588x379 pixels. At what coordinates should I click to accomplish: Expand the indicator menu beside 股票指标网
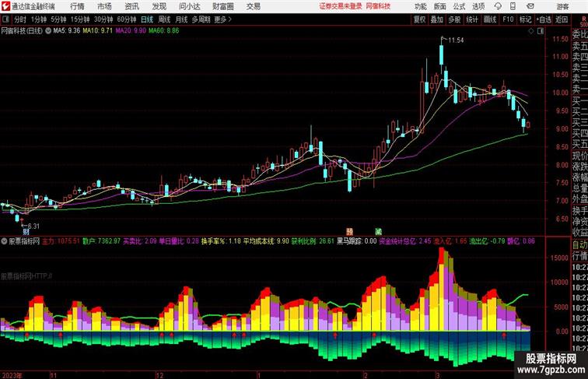tap(4, 241)
